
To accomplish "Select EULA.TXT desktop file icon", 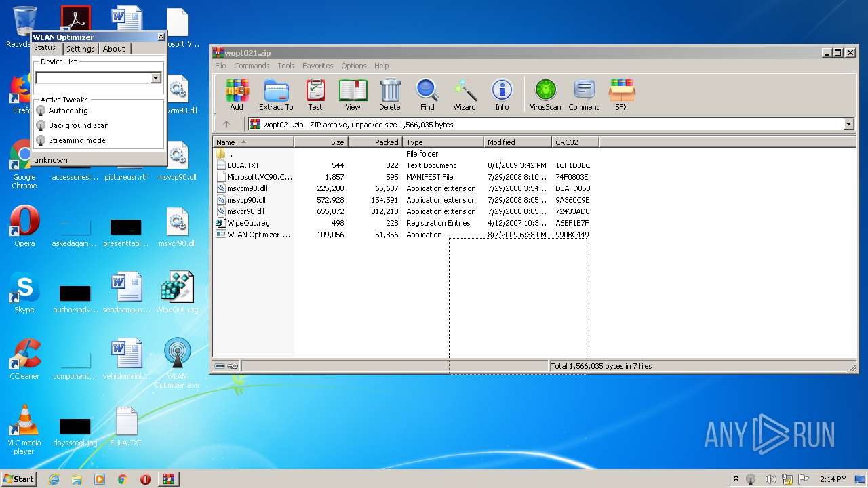I will (126, 426).
